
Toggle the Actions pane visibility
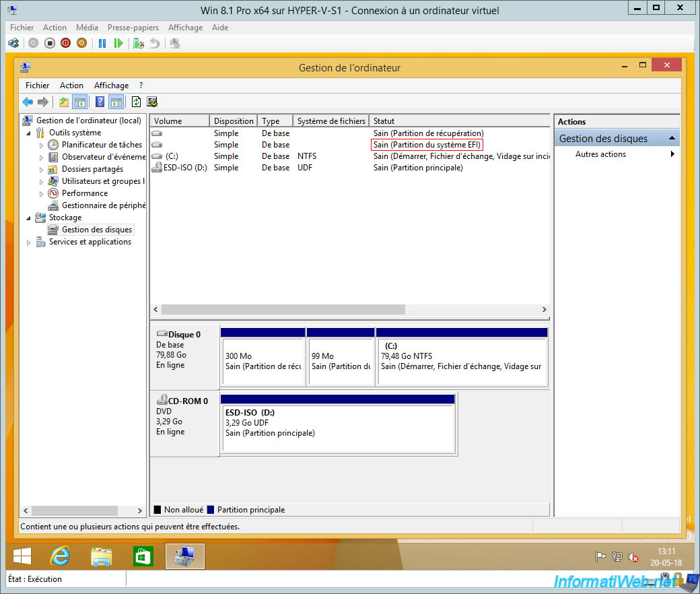coord(116,102)
